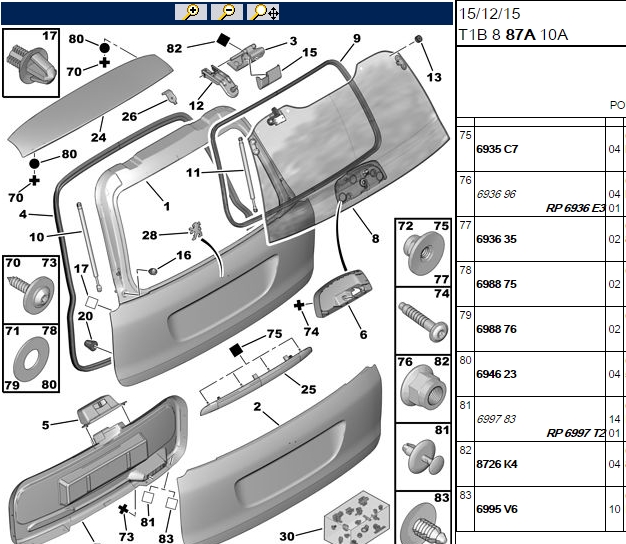Viewport: 626px width, 544px height.
Task: Click callout 25 for the handle strip
Action: [x=308, y=389]
